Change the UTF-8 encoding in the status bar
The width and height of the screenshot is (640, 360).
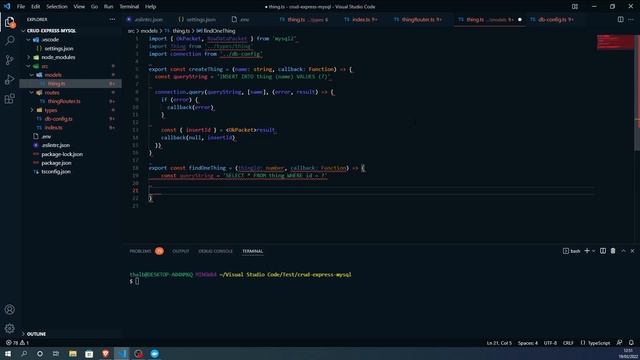550,343
